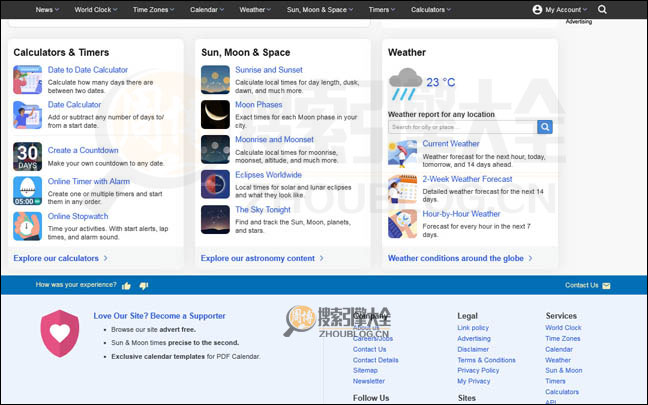Click the Moonrise and Moonset icon
This screenshot has height=405, width=648.
(x=215, y=150)
